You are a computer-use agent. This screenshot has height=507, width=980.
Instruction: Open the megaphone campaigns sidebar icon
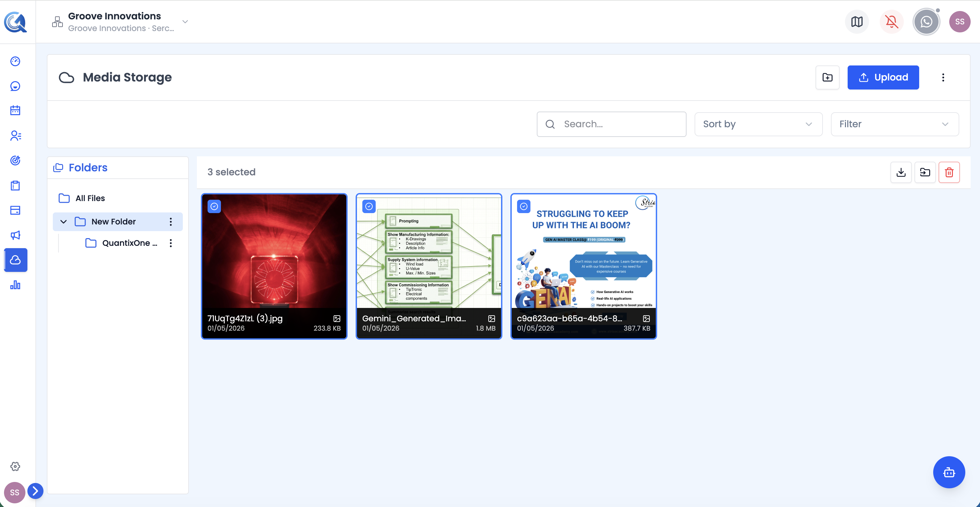[x=15, y=235]
